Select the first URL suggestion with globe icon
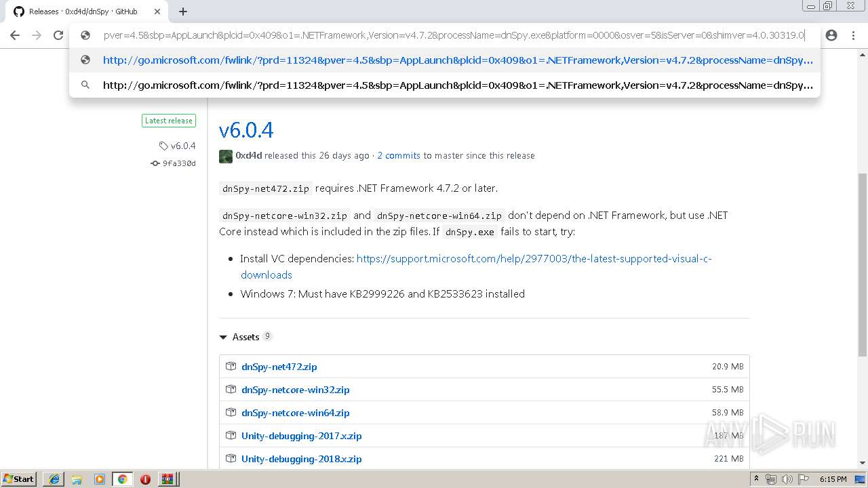This screenshot has width=868, height=488. (x=445, y=60)
